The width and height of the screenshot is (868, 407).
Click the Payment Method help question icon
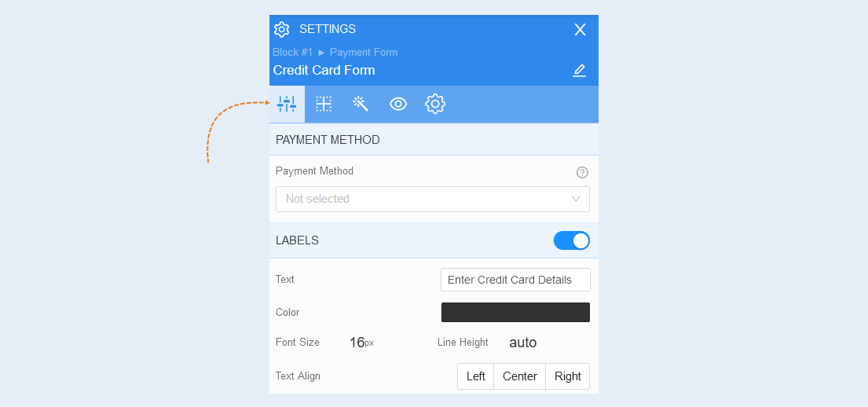[x=582, y=172]
